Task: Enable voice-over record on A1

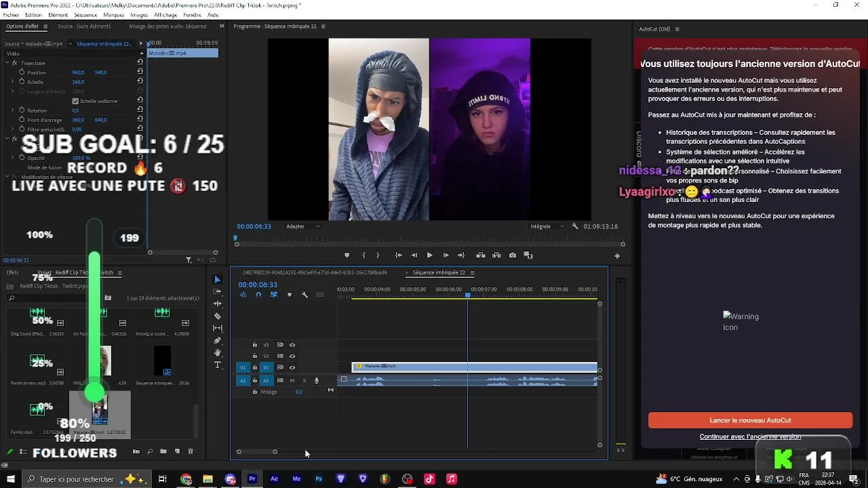Action: (316, 380)
